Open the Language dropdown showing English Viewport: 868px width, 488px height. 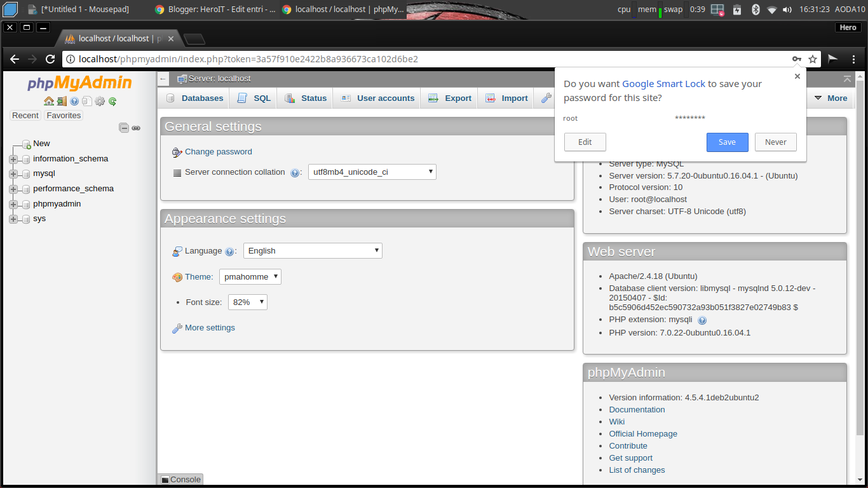coord(313,250)
